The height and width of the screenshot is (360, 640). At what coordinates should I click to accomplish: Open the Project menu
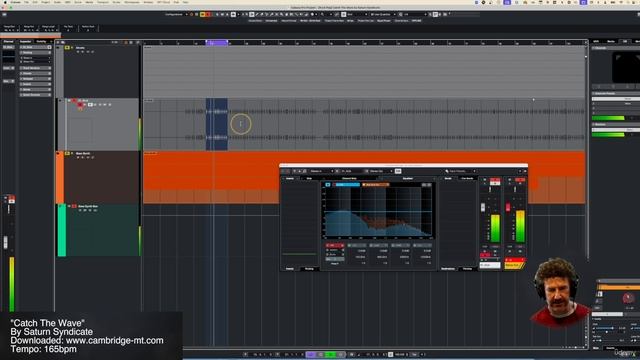click(45, 2)
